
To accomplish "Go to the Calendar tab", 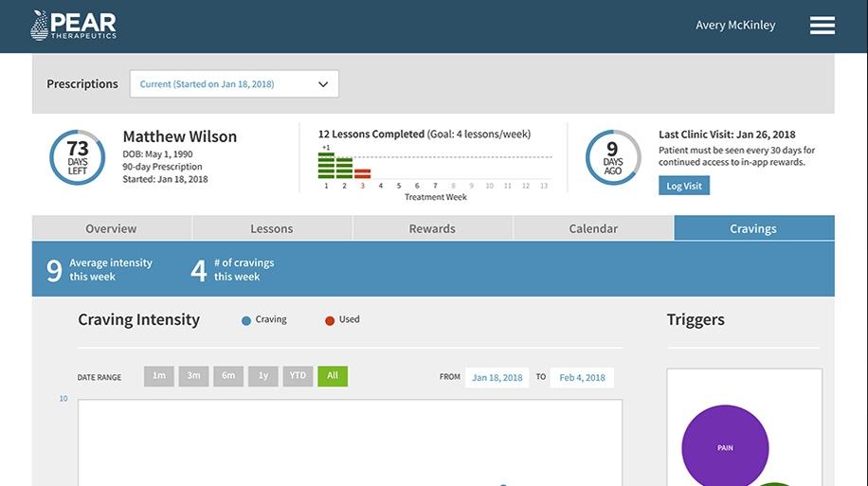I will [593, 228].
